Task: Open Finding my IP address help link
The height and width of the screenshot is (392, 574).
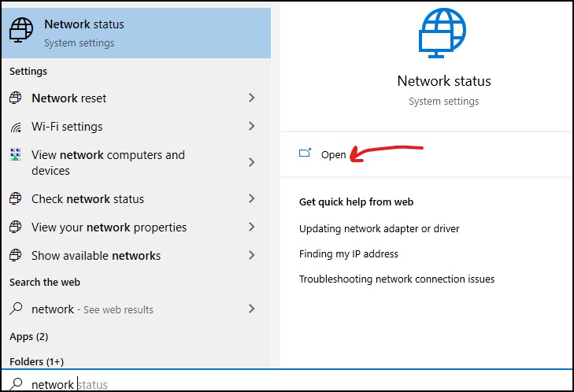Action: pyautogui.click(x=349, y=254)
